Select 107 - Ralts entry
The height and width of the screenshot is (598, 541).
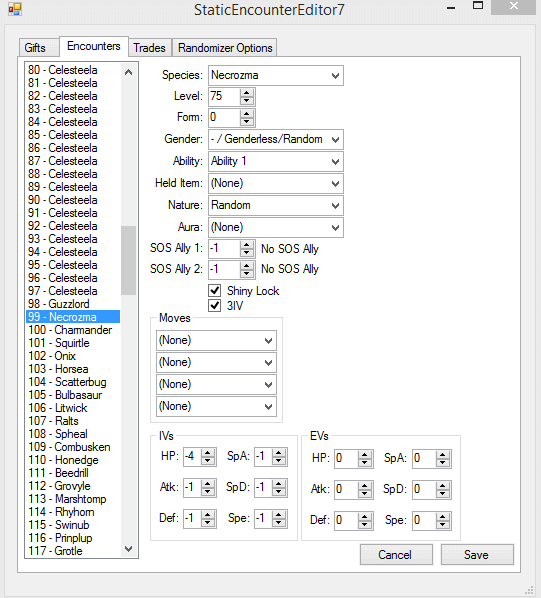73,421
